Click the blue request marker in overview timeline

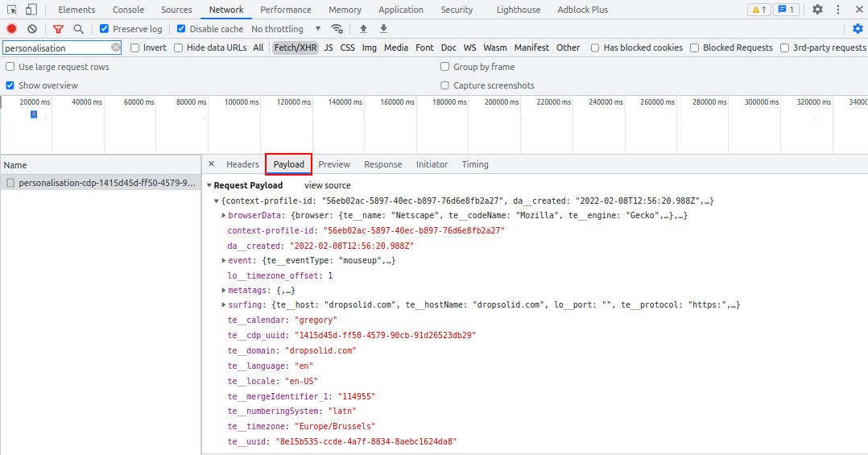coord(34,114)
